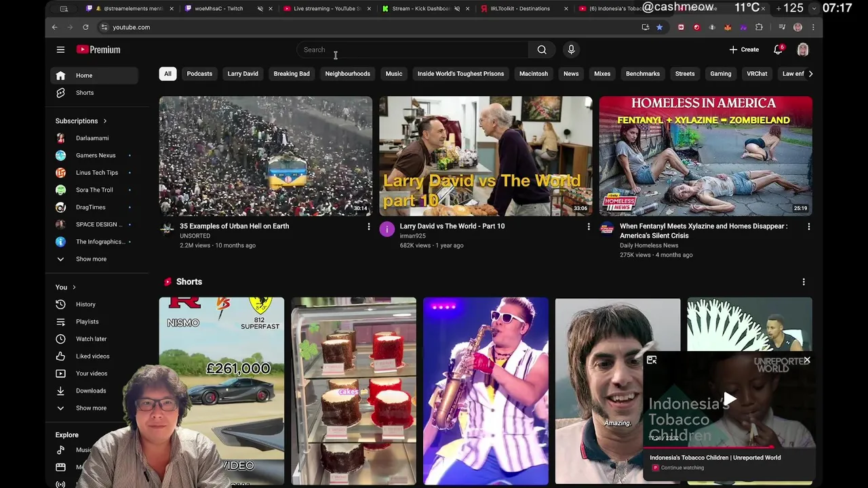Image resolution: width=868 pixels, height=488 pixels.
Task: Open DragTimes subscription channel
Action: pos(91,207)
